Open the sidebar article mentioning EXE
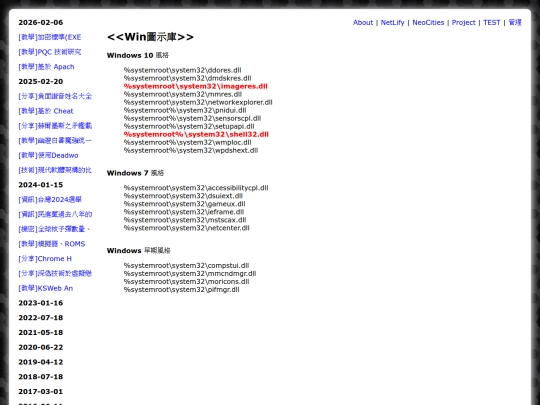This screenshot has width=540, height=405. 50,37
